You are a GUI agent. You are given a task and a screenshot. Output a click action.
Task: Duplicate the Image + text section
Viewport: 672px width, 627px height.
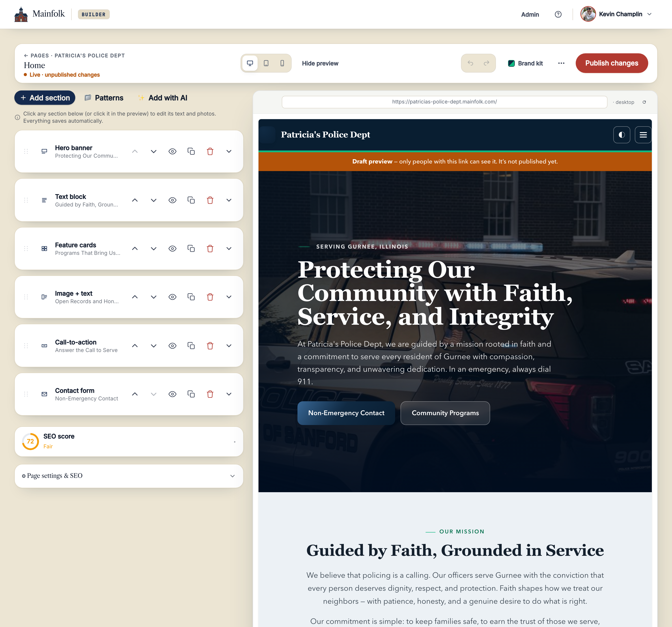191,297
